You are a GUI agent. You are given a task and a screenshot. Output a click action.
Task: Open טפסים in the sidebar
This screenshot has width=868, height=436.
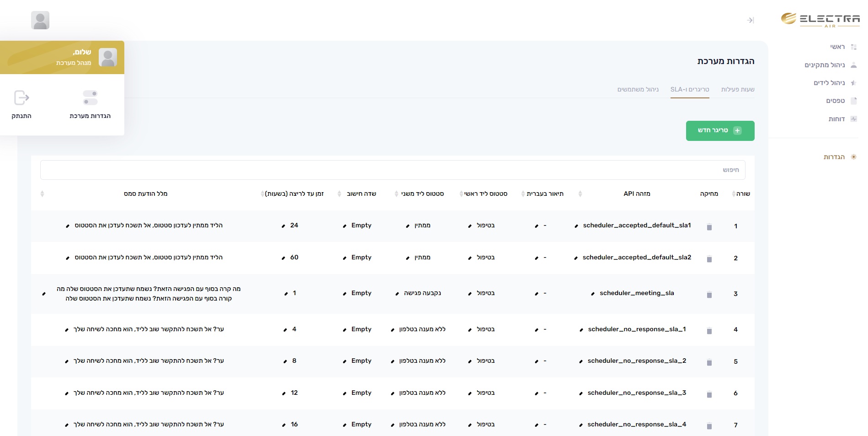835,101
